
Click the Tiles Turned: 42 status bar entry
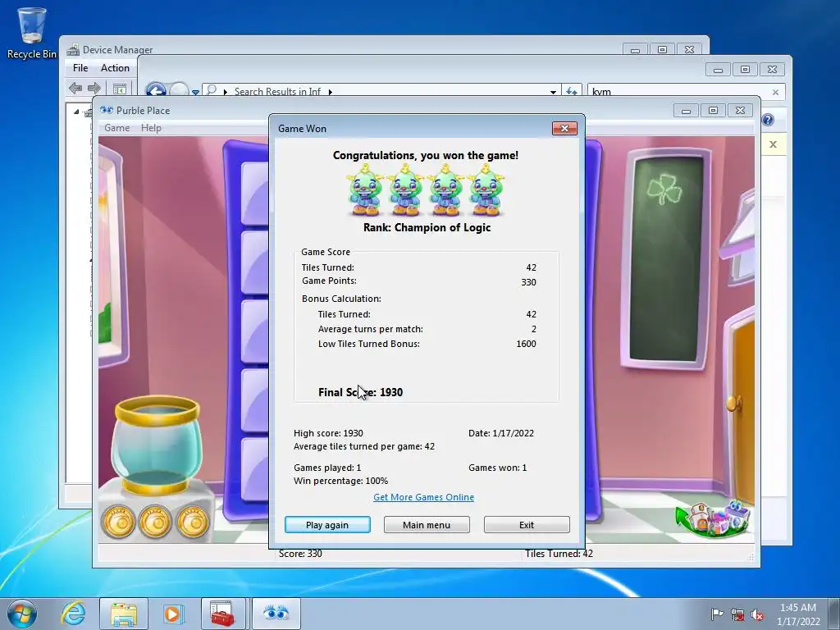click(559, 554)
